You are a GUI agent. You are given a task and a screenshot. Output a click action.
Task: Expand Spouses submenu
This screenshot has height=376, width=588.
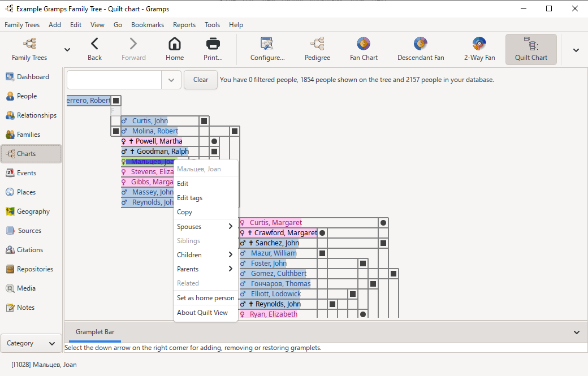pos(205,227)
